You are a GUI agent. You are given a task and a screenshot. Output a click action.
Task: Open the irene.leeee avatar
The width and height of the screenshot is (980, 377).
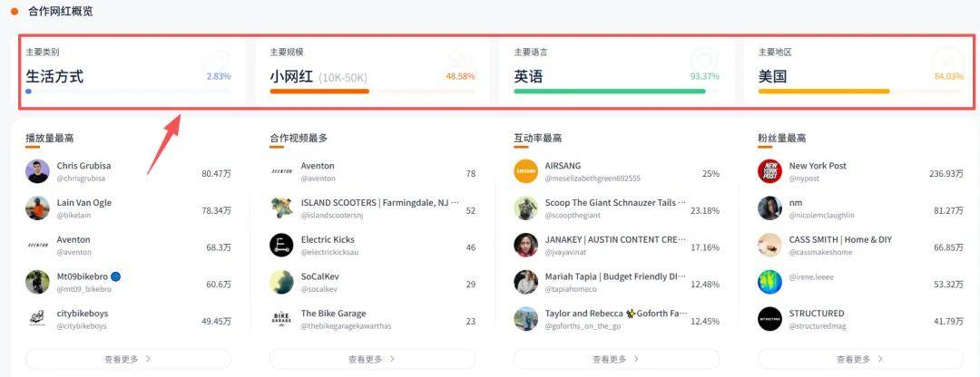click(770, 282)
